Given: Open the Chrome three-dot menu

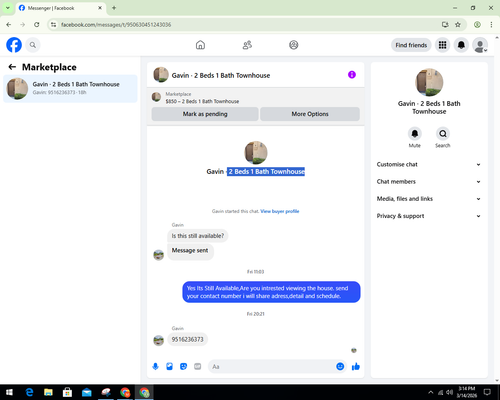Looking at the screenshot, I should coord(491,24).
